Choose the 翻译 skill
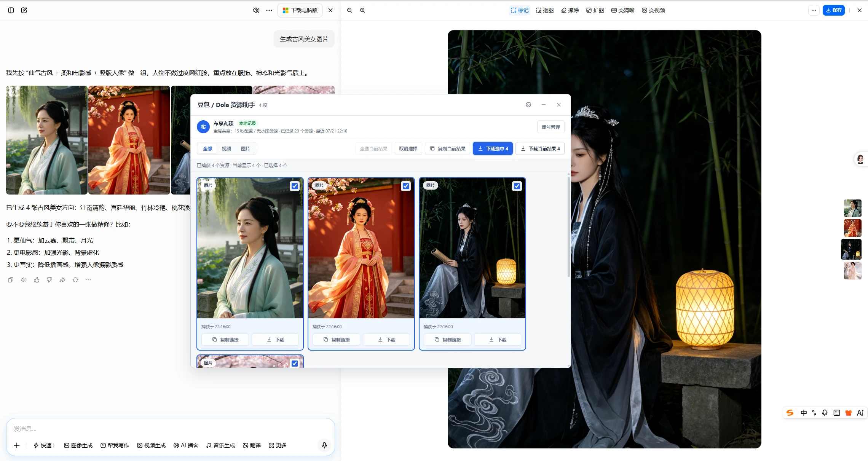Screen dimensions: 868x461 coord(252,445)
